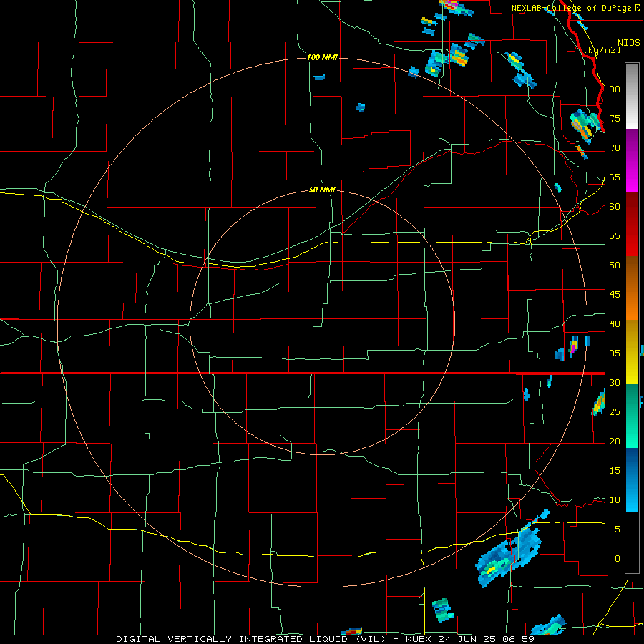Click the 06:59 time stamp
644x644 pixels.
tap(517, 639)
